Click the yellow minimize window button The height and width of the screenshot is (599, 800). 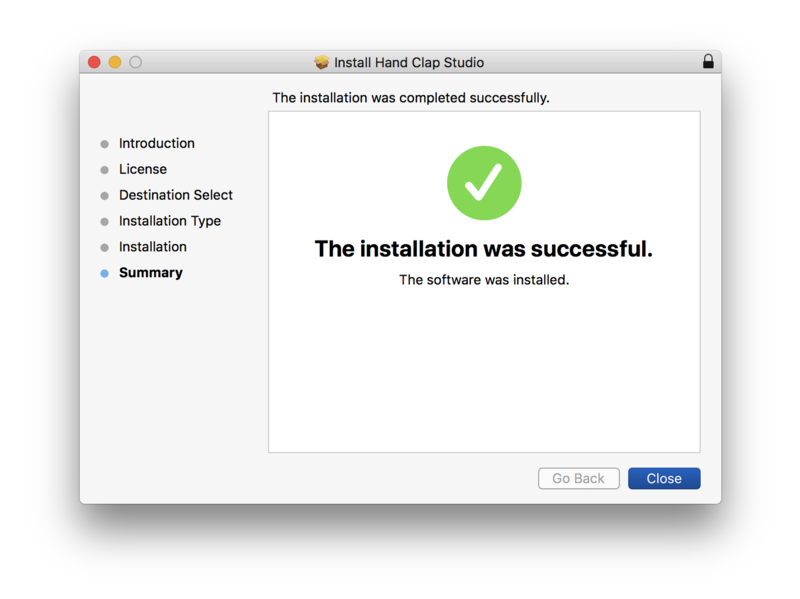[115, 62]
